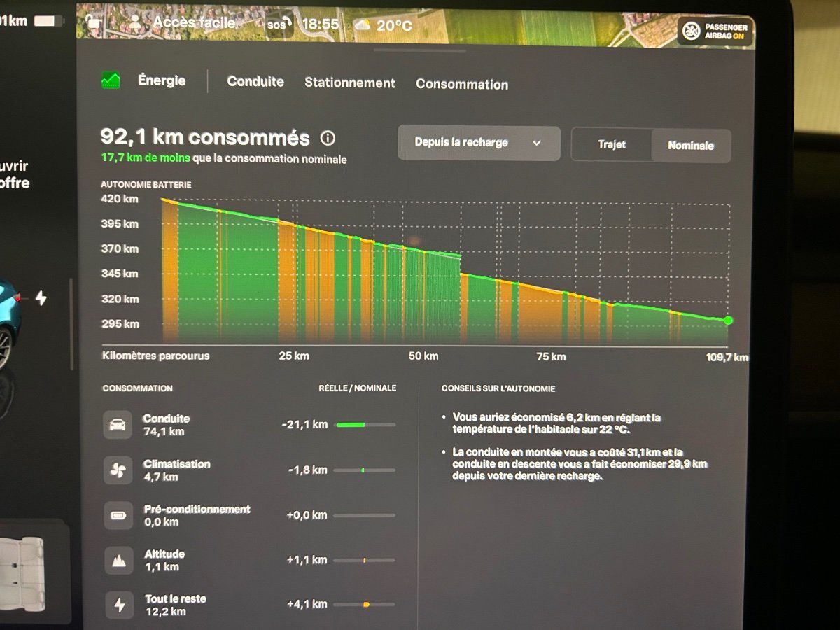Tap the Passenger Airbag ON indicator
840x630 pixels.
[714, 31]
